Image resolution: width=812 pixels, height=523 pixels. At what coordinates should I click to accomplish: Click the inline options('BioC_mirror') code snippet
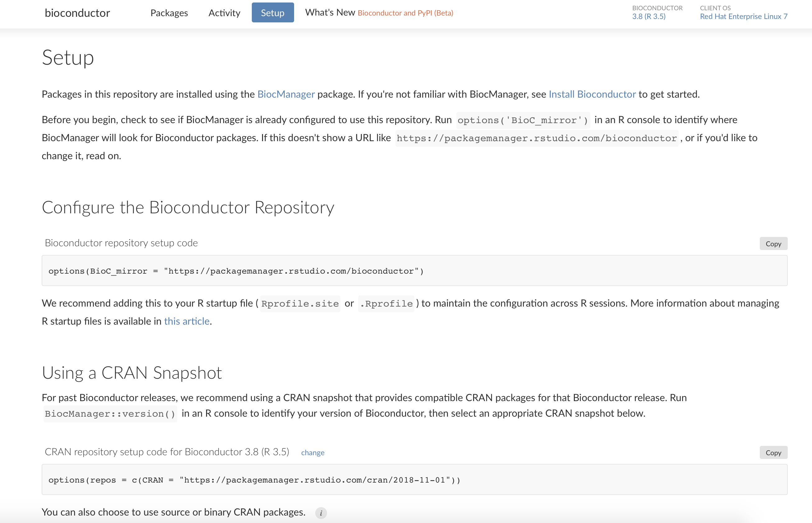523,120
